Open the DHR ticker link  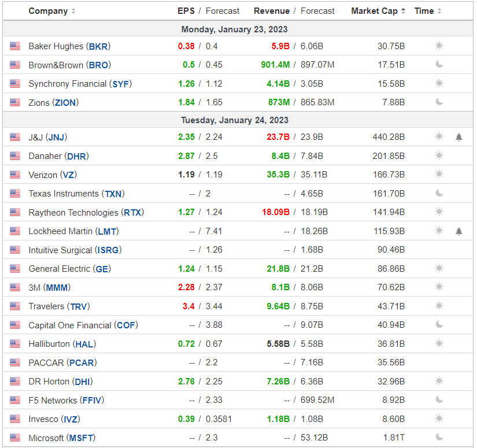pos(76,156)
